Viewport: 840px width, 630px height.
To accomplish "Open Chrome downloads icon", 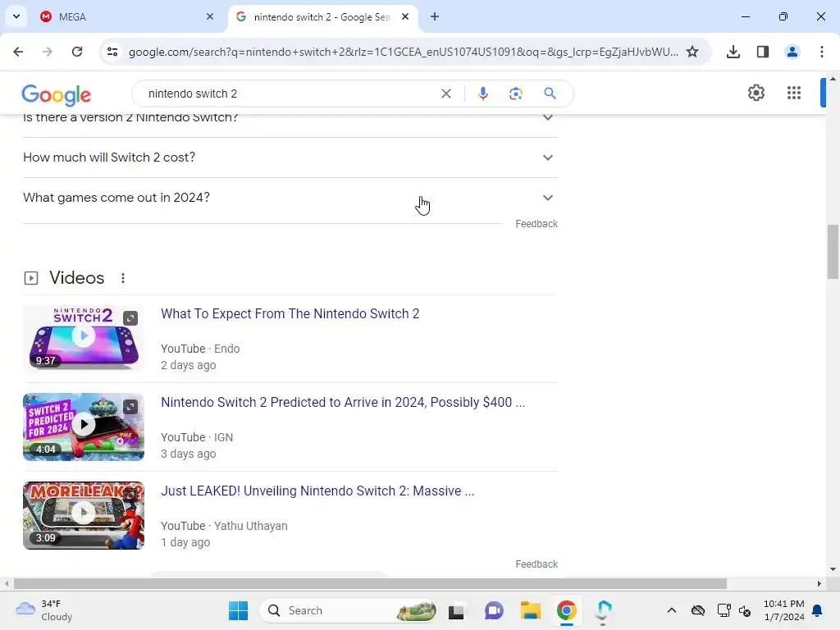I will (x=733, y=52).
